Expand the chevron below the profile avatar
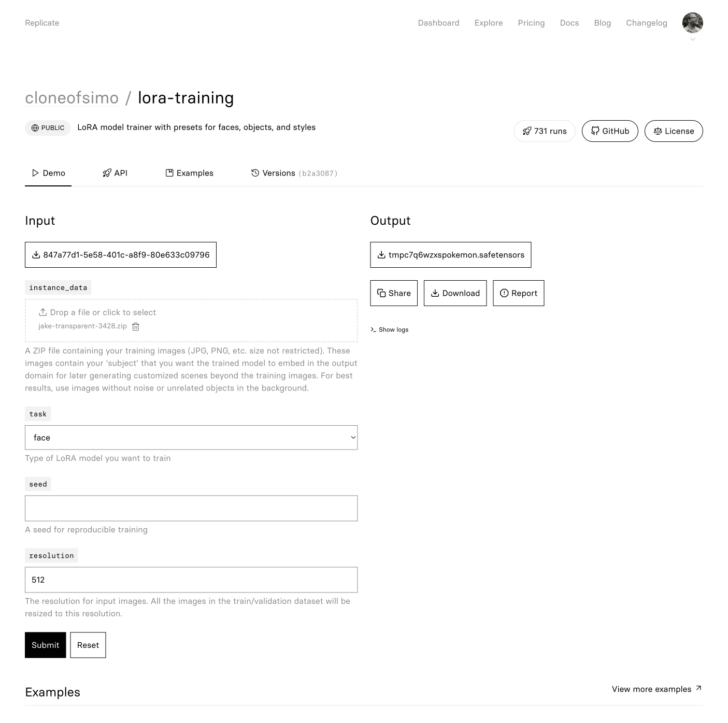 point(692,39)
